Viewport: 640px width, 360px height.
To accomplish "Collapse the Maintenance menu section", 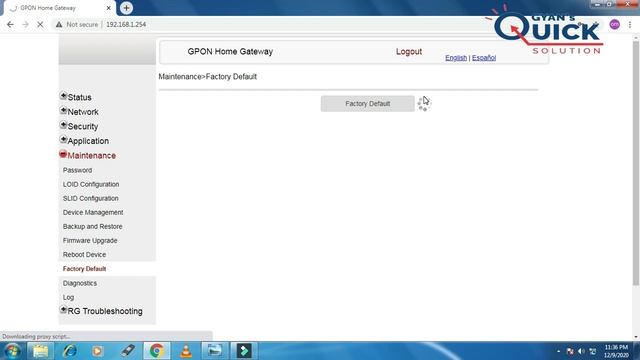I will (63, 154).
